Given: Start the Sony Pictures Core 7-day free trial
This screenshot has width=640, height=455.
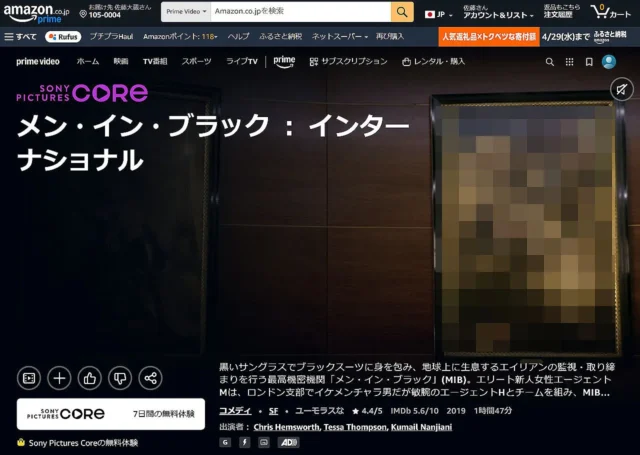Looking at the screenshot, I should (111, 414).
